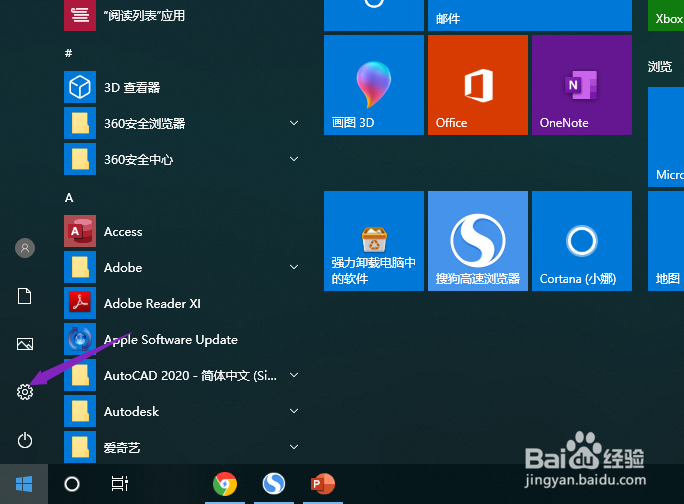Open the 地图 tile
This screenshot has height=504, width=684.
(666, 241)
